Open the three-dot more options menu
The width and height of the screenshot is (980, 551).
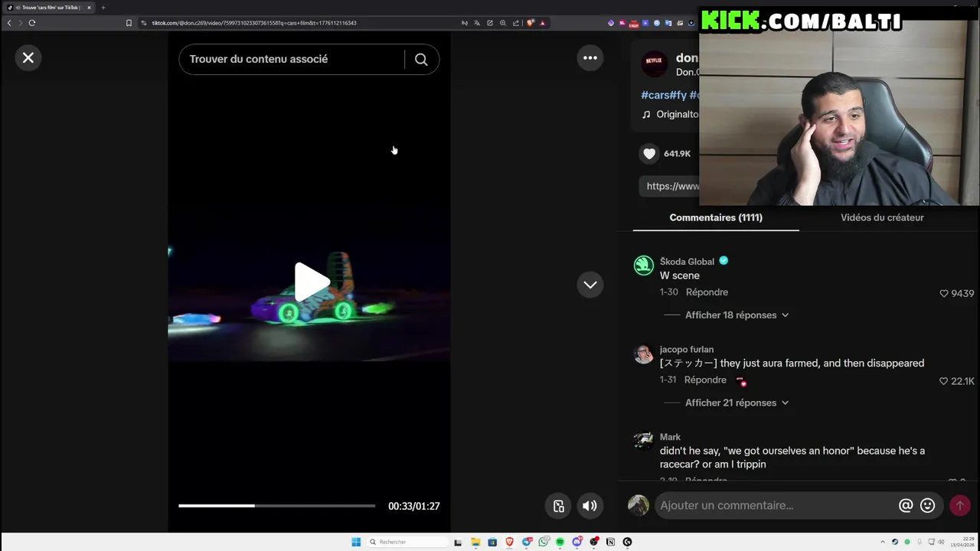590,57
